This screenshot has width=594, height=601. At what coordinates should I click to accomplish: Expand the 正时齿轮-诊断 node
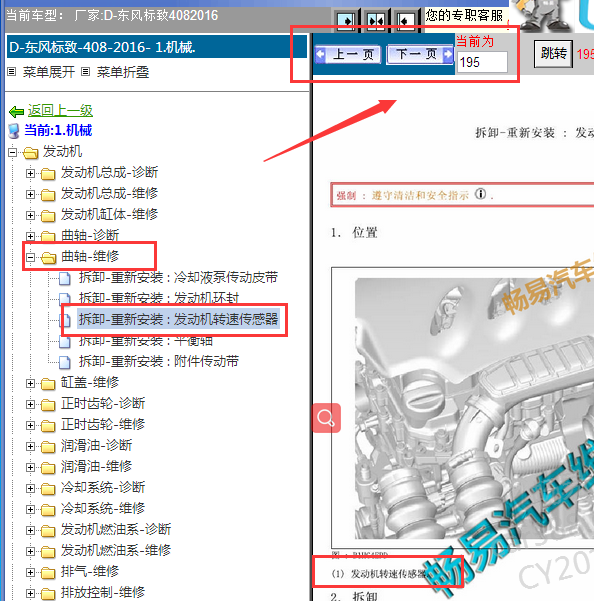click(x=30, y=404)
